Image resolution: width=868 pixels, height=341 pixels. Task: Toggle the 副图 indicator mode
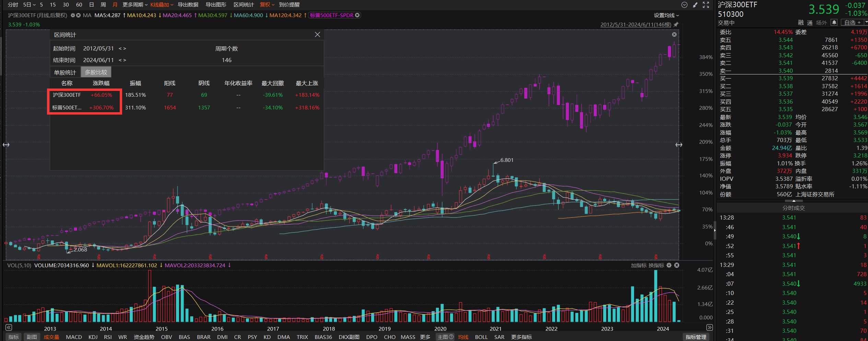click(32, 337)
